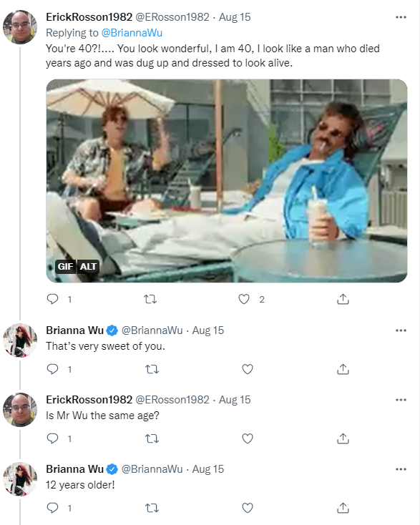Open more options on "12 years older!" tweet
420x525 pixels.
click(x=401, y=469)
